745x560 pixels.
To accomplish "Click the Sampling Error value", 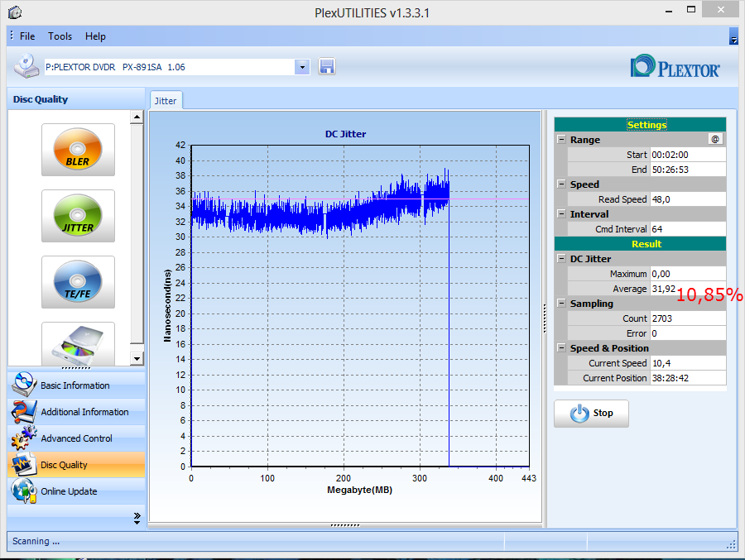I will coord(688,333).
